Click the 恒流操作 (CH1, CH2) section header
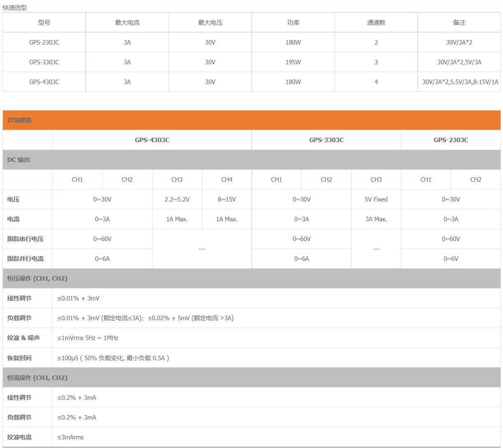Screen dimensions: 503x448 tap(252, 378)
